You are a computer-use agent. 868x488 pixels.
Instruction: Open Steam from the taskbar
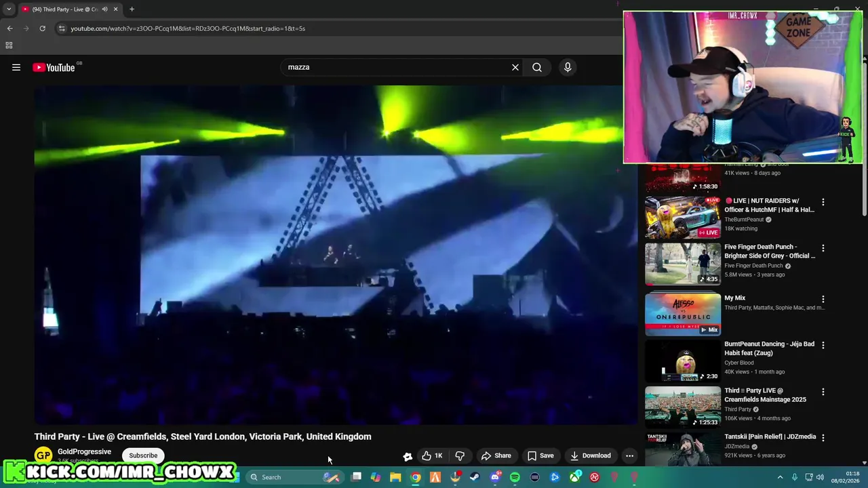475,477
